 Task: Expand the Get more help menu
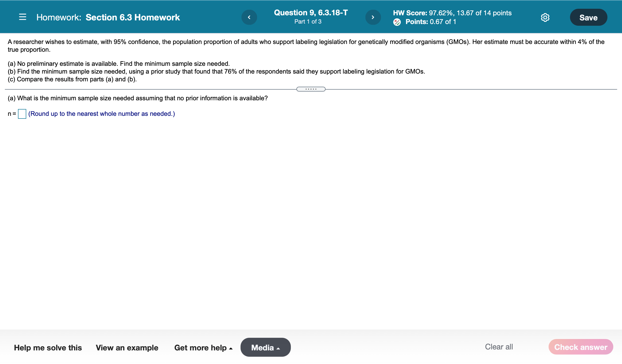point(203,347)
